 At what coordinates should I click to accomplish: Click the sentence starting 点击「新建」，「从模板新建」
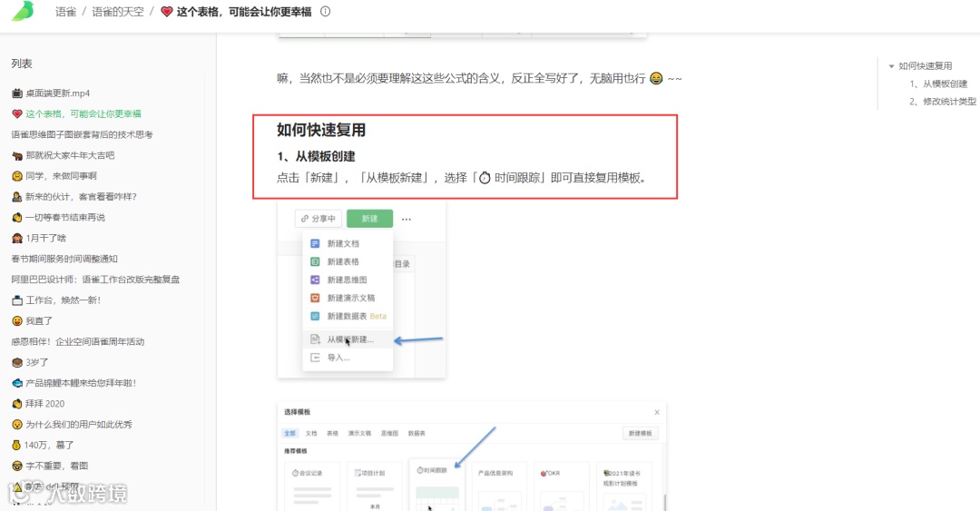click(462, 178)
